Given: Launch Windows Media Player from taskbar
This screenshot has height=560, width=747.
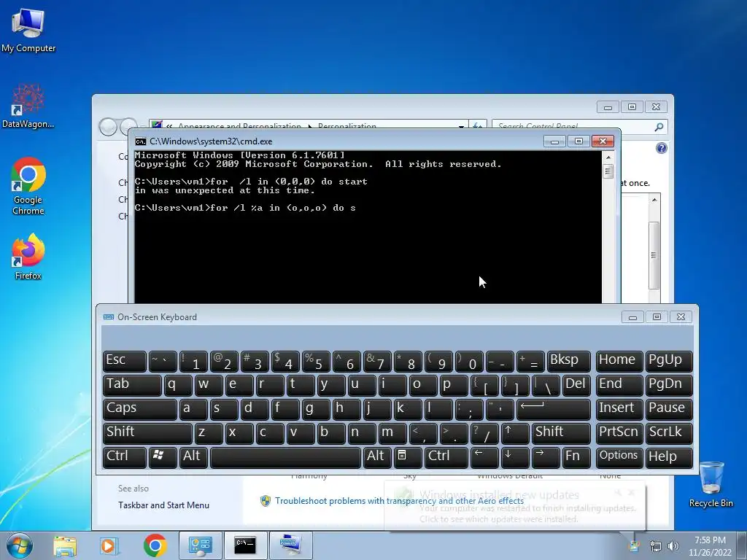Looking at the screenshot, I should tap(109, 545).
